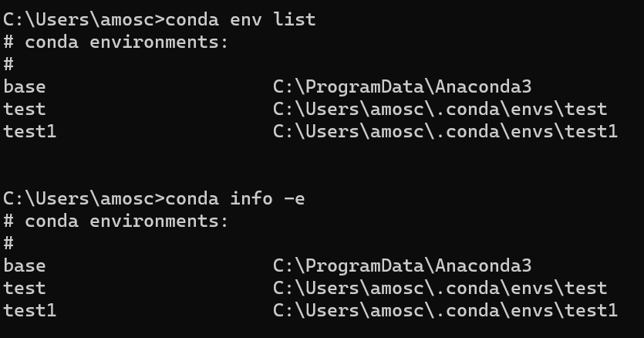Click the envs\test1 path under conda info
Viewport: 644px width, 338px height.
(445, 310)
